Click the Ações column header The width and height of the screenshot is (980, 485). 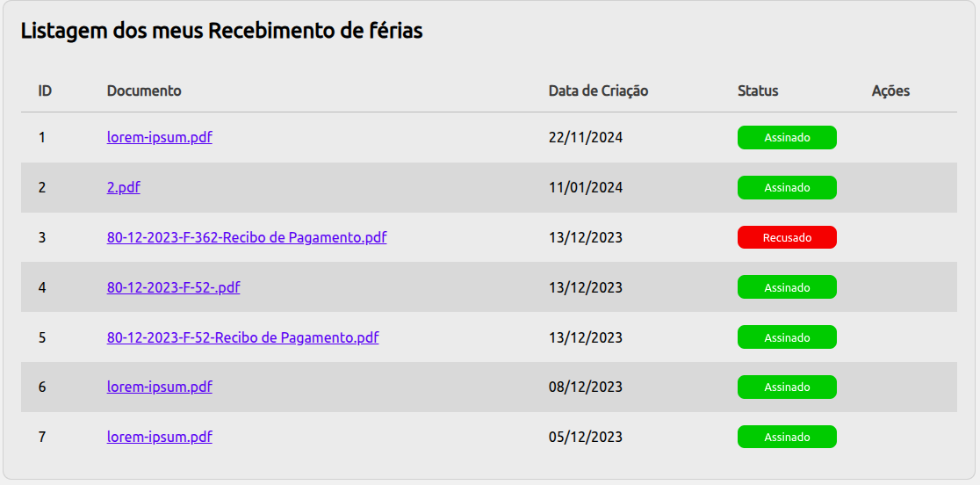pos(890,90)
